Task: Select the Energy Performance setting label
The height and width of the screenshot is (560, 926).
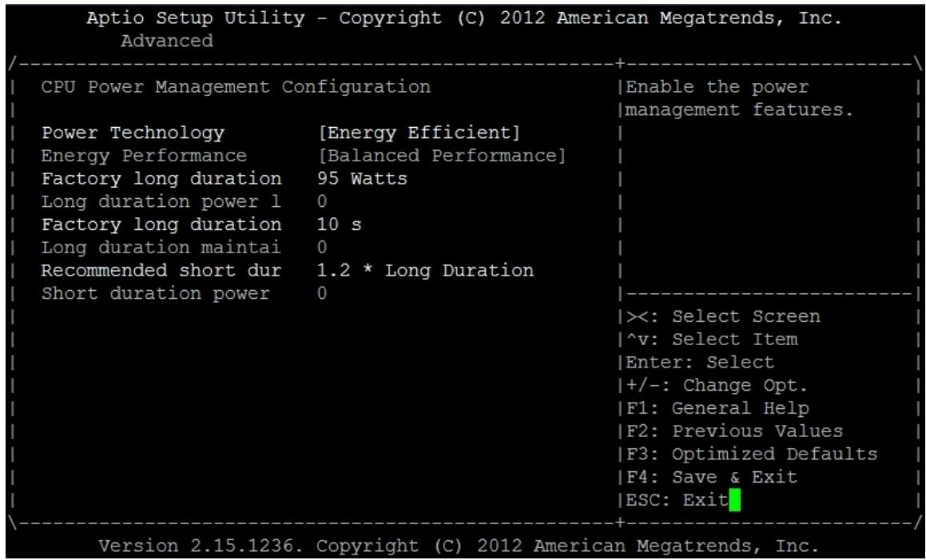Action: tap(144, 156)
